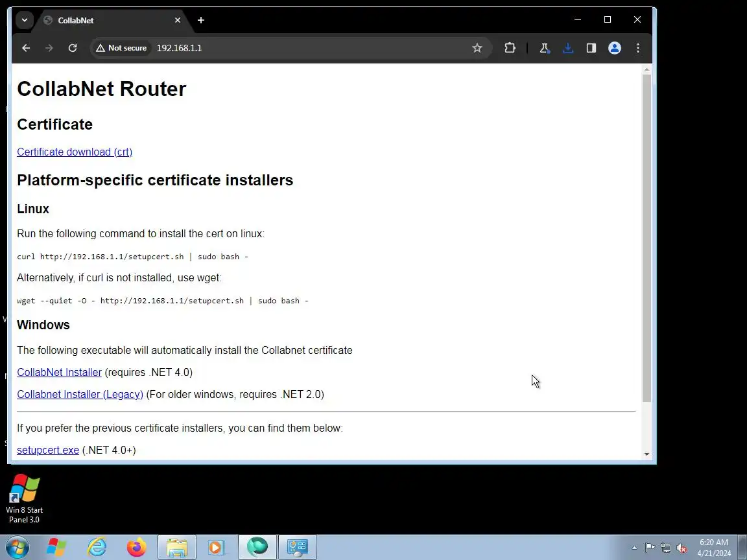Image resolution: width=747 pixels, height=560 pixels.
Task: Toggle the browser side panel
Action: pyautogui.click(x=591, y=48)
